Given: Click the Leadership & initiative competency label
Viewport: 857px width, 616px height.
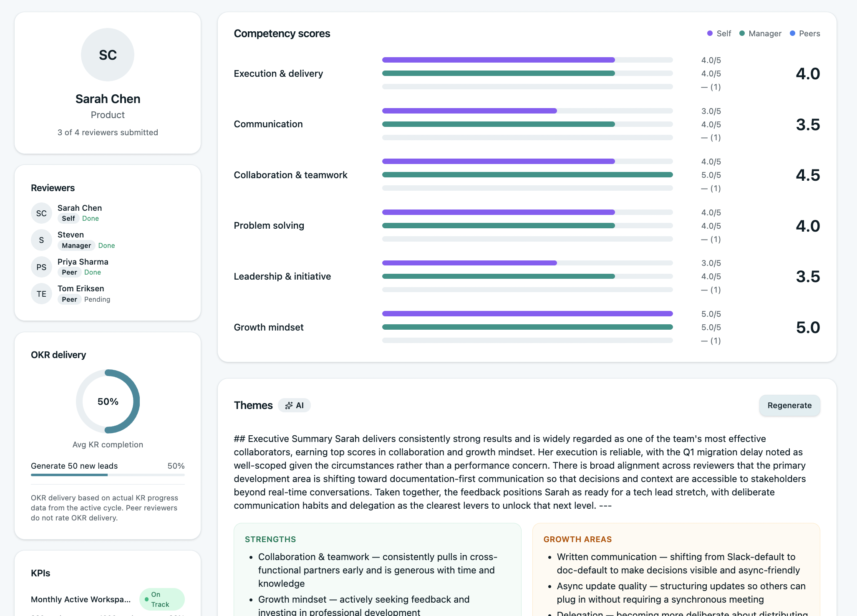Looking at the screenshot, I should [282, 276].
